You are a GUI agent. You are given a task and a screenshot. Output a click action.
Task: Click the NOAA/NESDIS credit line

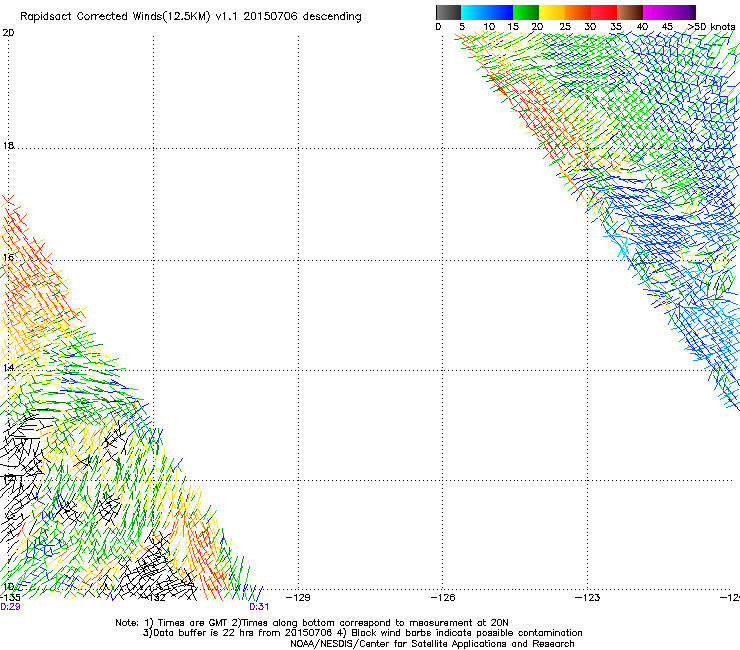pos(432,644)
